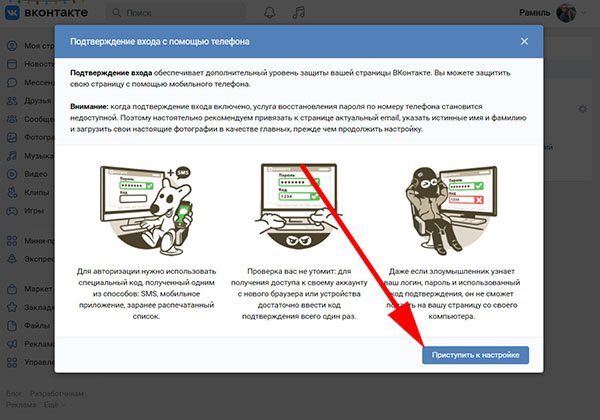
Task: Open the Реклама footer link
Action: tap(21, 404)
